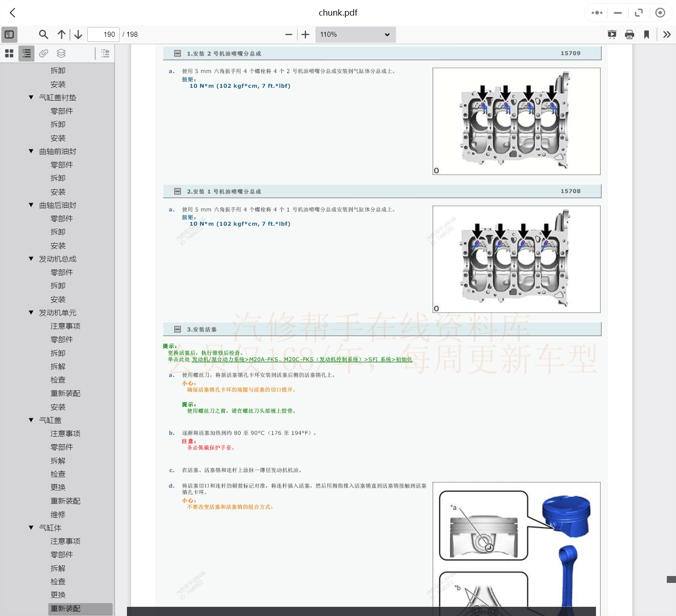This screenshot has height=616, width=676.
Task: Show layers panel in sidebar
Action: pyautogui.click(x=61, y=53)
